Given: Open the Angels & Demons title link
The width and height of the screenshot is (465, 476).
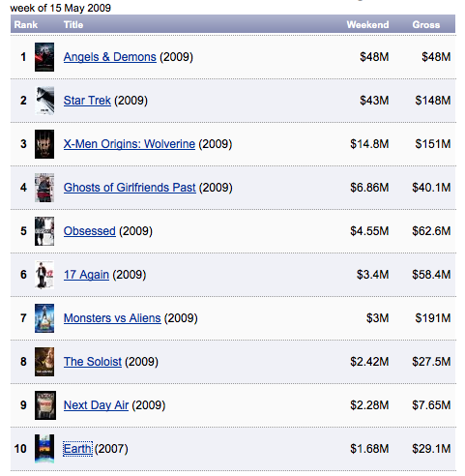Looking at the screenshot, I should (x=110, y=57).
